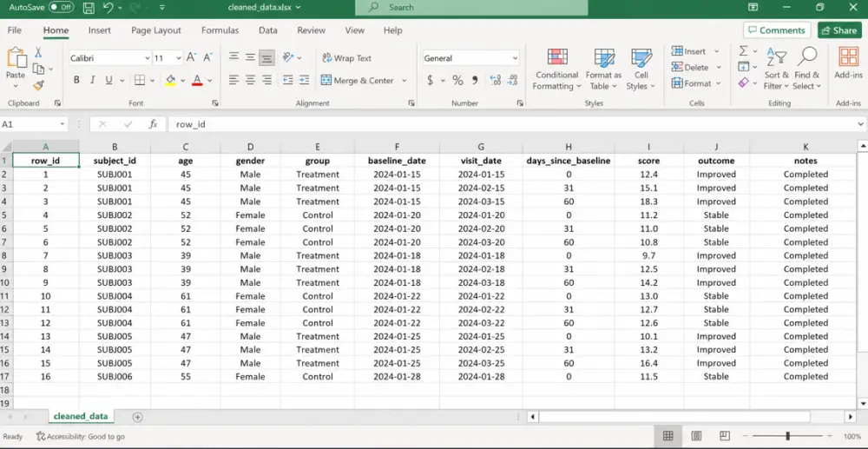Click Decrease Indent icon
Image resolution: width=868 pixels, height=449 pixels.
click(287, 80)
